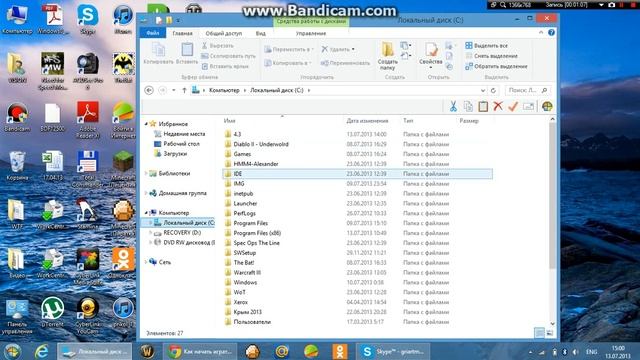Click the orange checkmark properties icon
The height and width of the screenshot is (360, 640).
pos(513,107)
